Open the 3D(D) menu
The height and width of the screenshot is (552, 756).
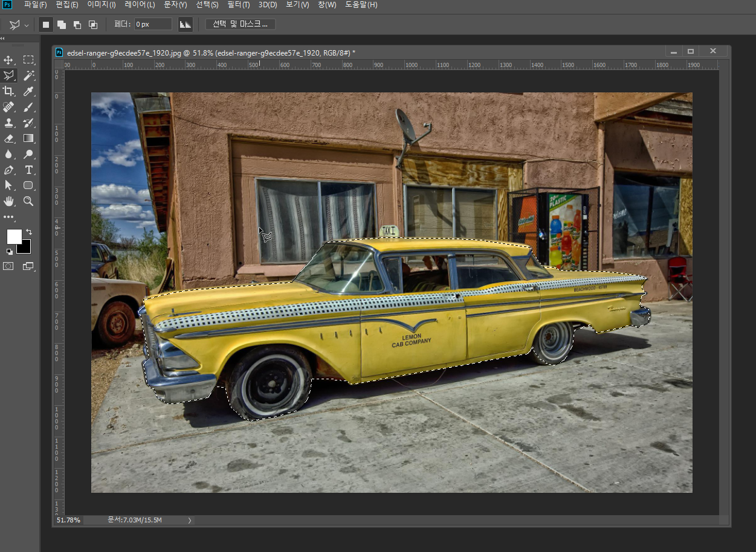pos(268,5)
